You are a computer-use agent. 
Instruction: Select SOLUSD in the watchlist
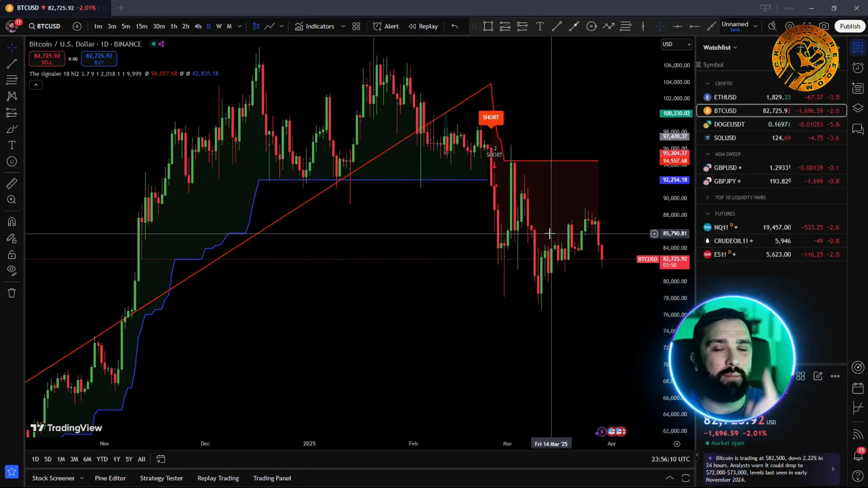pos(772,138)
